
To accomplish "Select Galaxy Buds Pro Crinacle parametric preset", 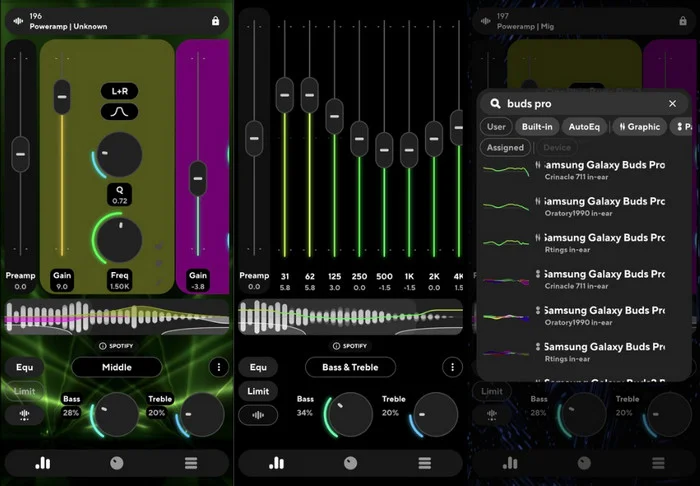I will coord(584,279).
